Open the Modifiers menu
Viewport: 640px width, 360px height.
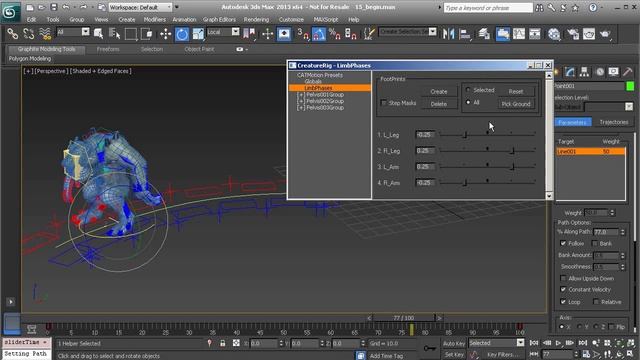[x=154, y=20]
